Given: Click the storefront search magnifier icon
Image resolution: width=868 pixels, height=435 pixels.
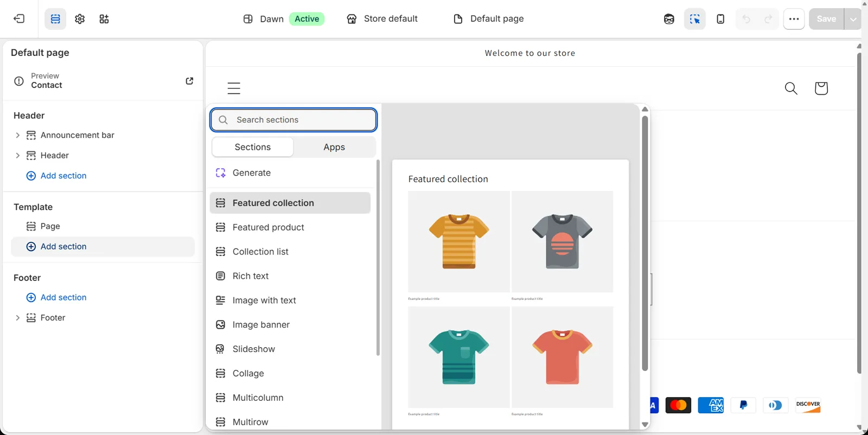Looking at the screenshot, I should tap(791, 88).
